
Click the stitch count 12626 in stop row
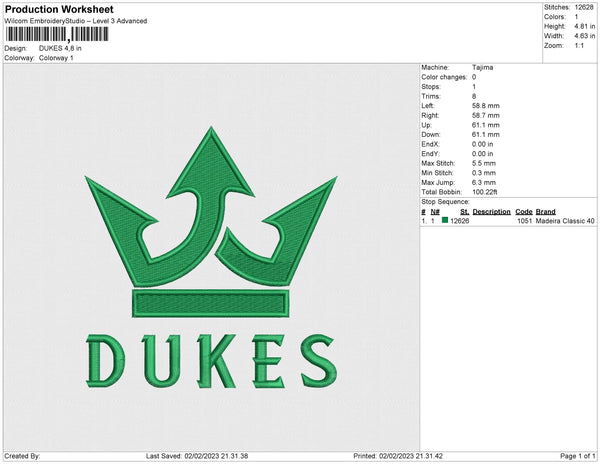click(x=460, y=221)
